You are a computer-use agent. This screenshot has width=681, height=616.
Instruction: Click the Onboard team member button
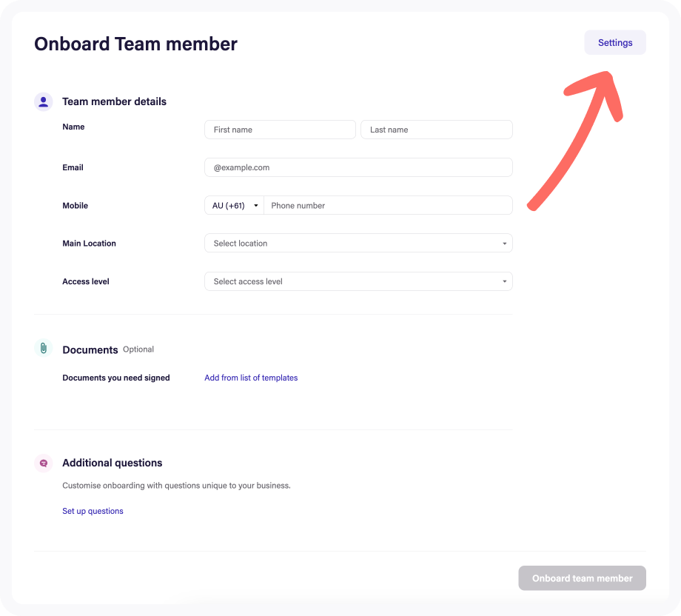[582, 578]
